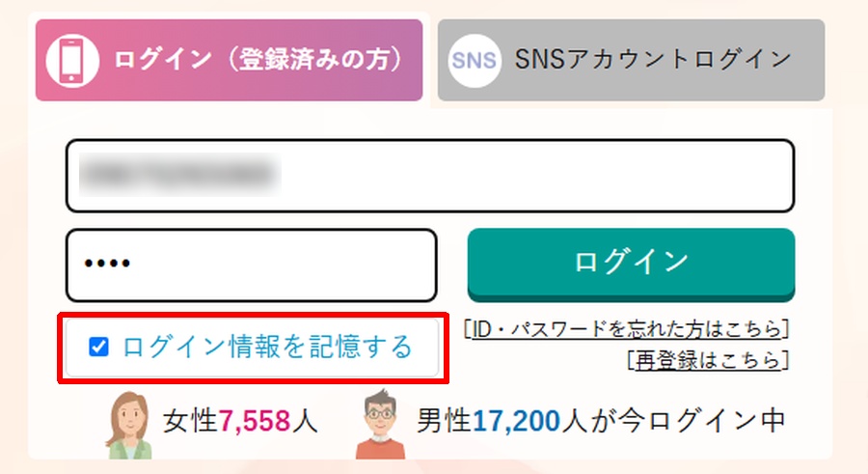Open the ID・パスワードを忘れた方はこちら link
The height and width of the screenshot is (474, 868).
pos(627,329)
